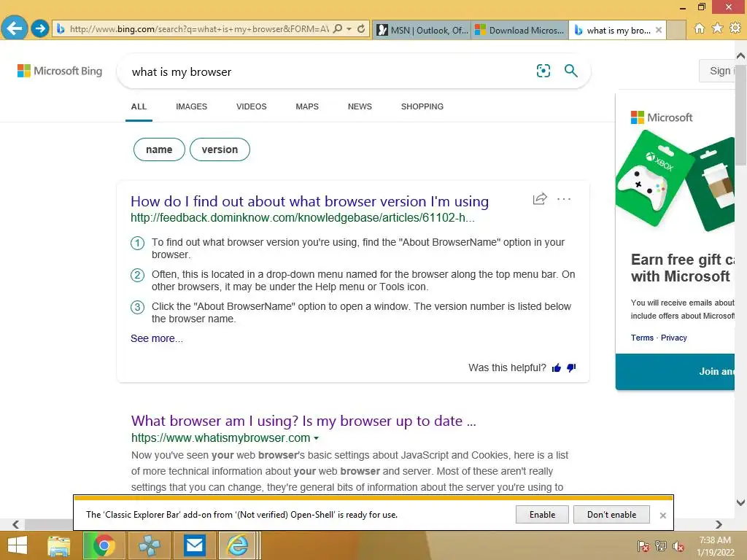Image resolution: width=747 pixels, height=560 pixels.
Task: Open Bing visual search camera icon
Action: point(543,71)
